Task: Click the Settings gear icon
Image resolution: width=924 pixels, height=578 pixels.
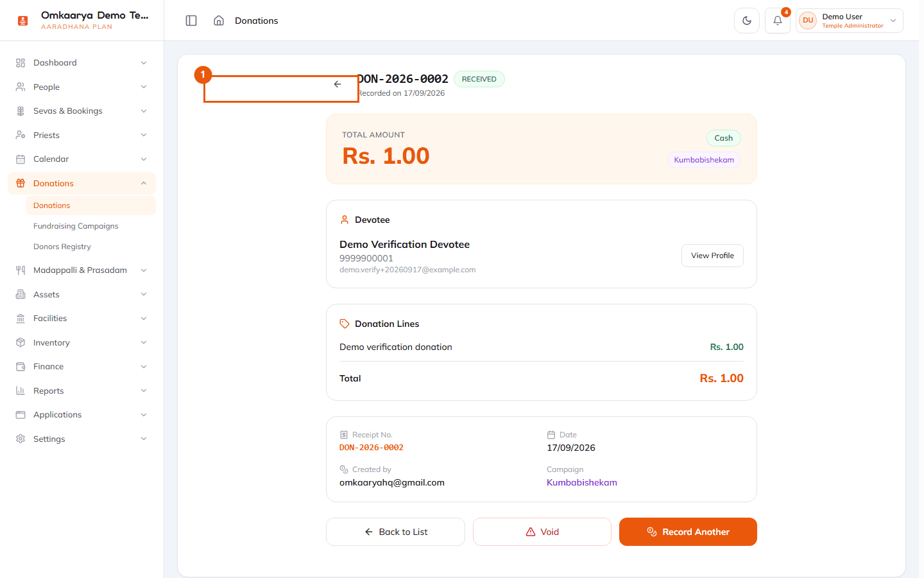Action: tap(21, 439)
